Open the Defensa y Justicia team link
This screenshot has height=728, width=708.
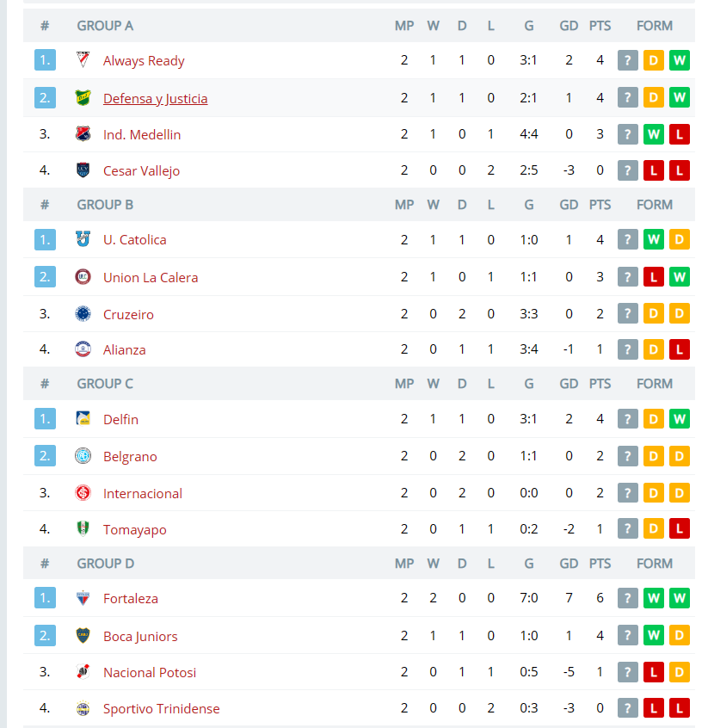pyautogui.click(x=155, y=98)
